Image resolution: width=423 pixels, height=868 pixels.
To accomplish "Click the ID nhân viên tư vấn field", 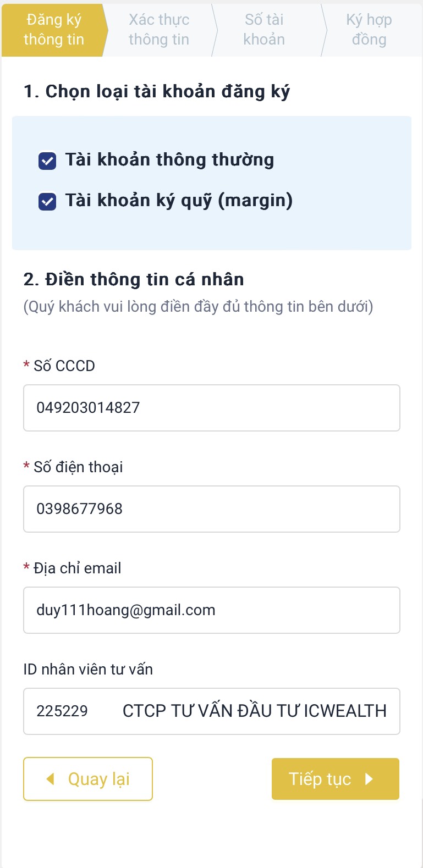I will (212, 711).
